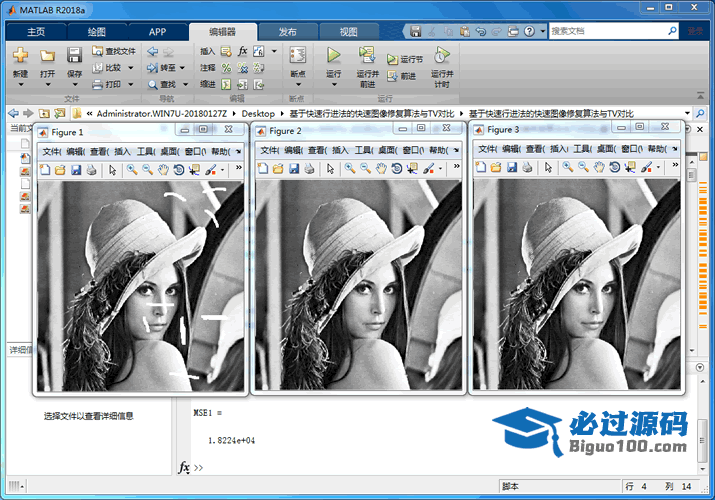This screenshot has width=715, height=500.
Task: Click the brush data icon in Figure 2
Action: coord(428,169)
